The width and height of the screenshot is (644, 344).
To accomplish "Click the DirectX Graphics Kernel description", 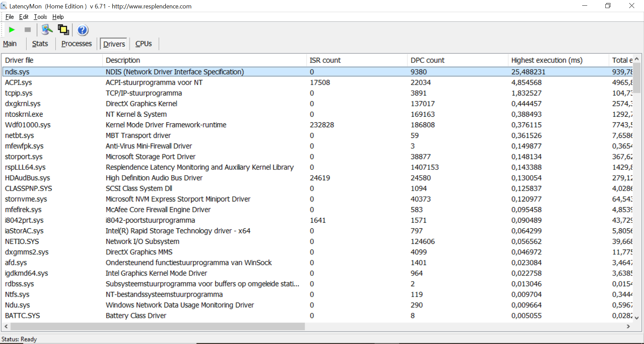I will point(141,104).
